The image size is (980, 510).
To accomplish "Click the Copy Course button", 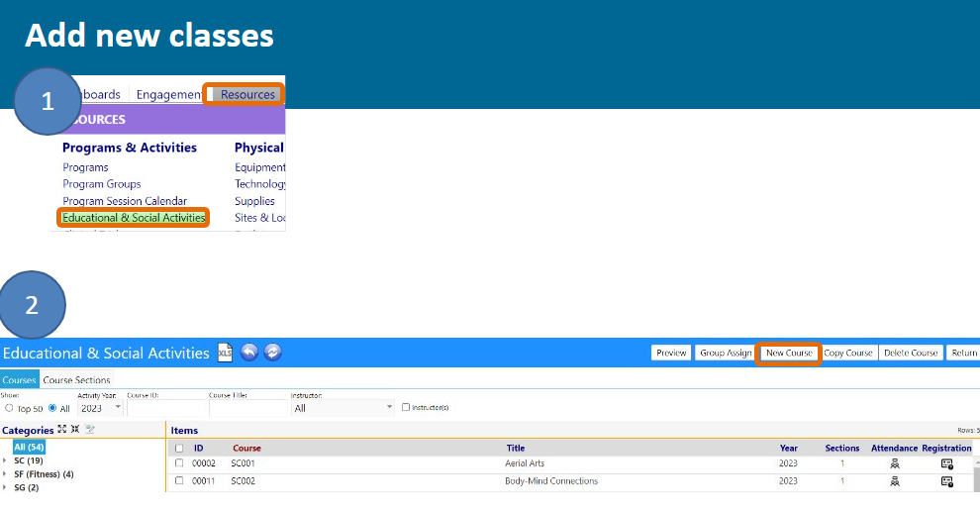I will [848, 353].
